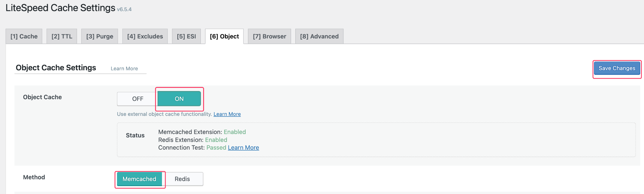644x194 pixels.
Task: Select the [4] Excludes tab
Action: pos(145,37)
